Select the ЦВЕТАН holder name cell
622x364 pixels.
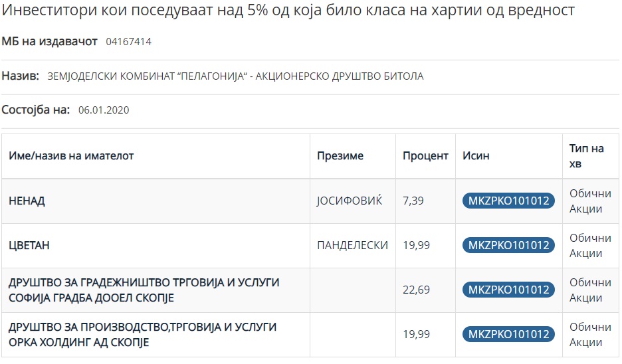[29, 245]
